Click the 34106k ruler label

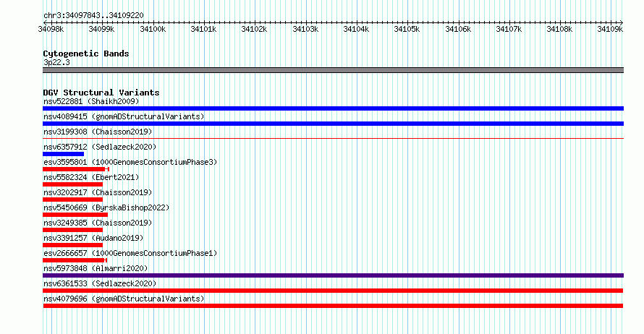[x=458, y=29]
